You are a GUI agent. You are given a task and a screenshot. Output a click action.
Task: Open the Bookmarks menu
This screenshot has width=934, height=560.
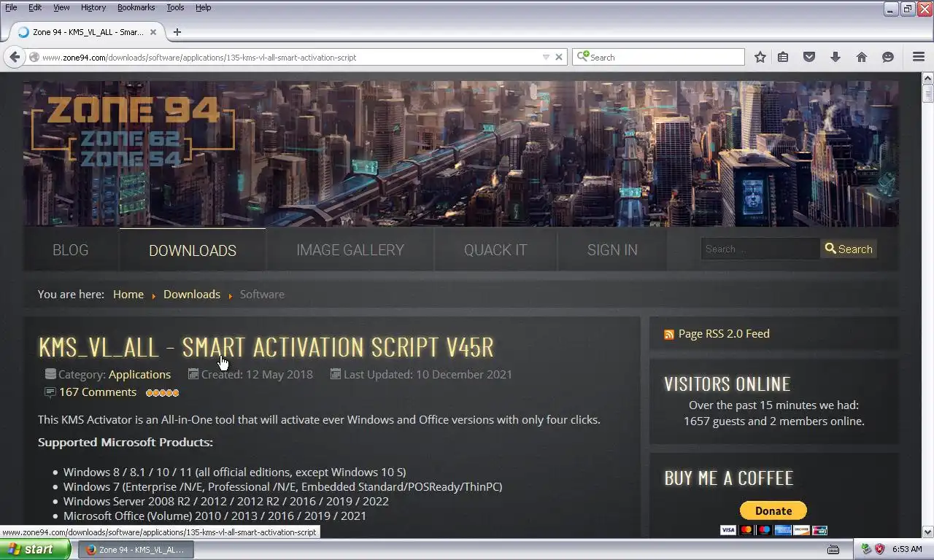[136, 7]
